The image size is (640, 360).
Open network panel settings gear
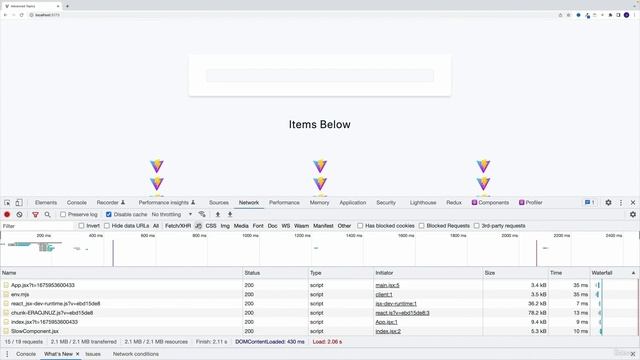(x=633, y=214)
